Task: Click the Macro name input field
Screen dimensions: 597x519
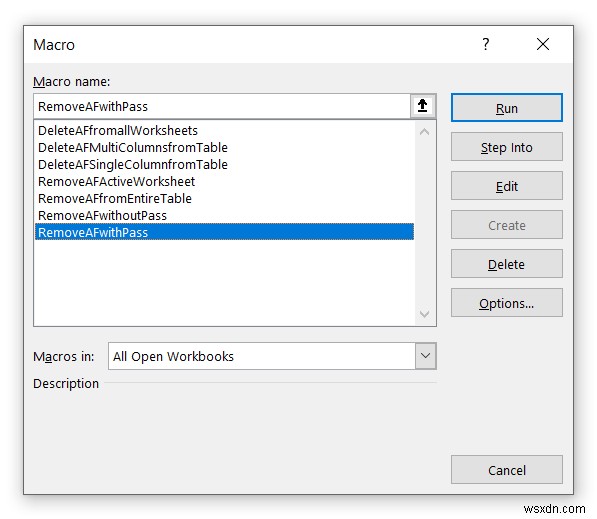Action: 222,106
